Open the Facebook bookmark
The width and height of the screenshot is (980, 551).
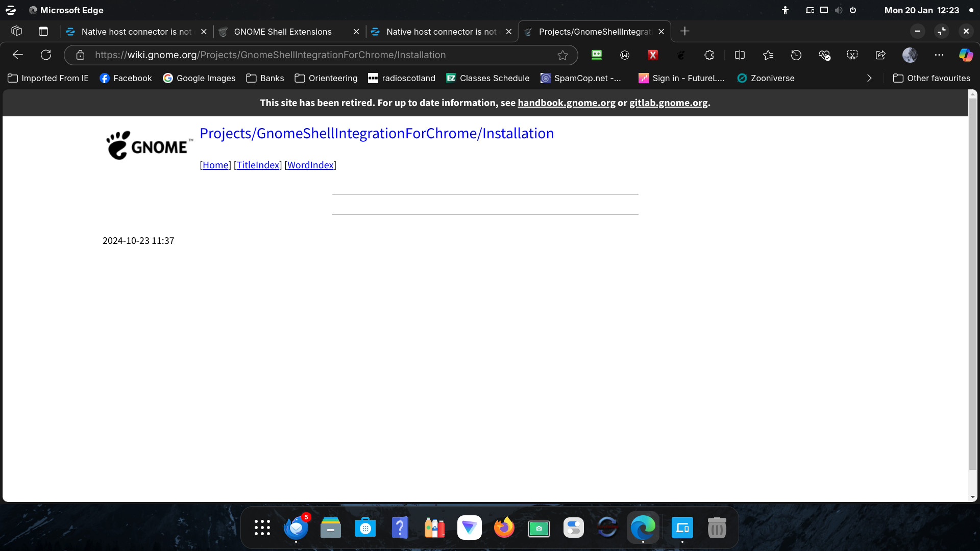click(x=126, y=78)
